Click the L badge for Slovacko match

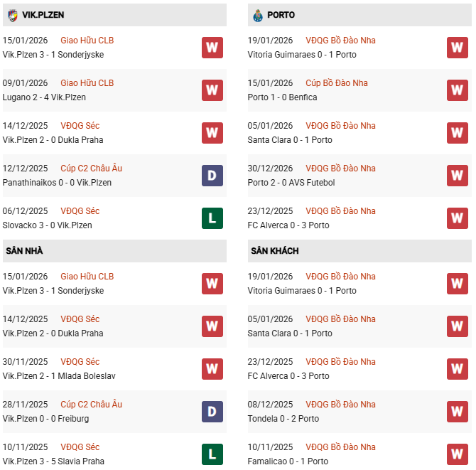(212, 218)
